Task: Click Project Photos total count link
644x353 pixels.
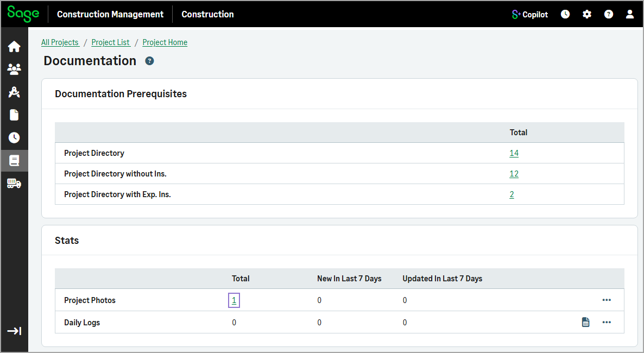Action: point(234,300)
